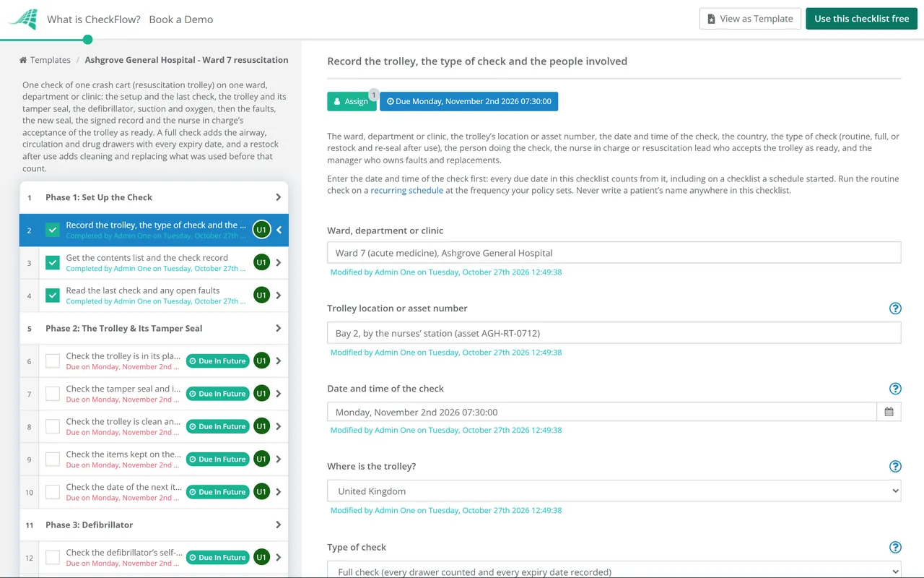Click the CheckFlow logo icon

pos(22,20)
